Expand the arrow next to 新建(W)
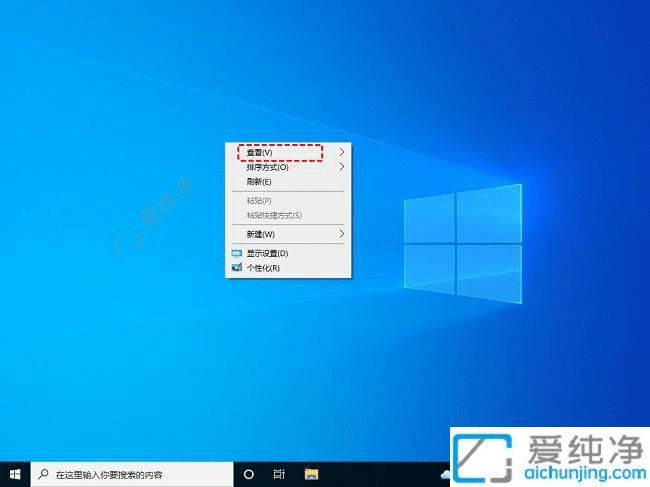Viewport: 650px width, 487px height. tap(342, 234)
